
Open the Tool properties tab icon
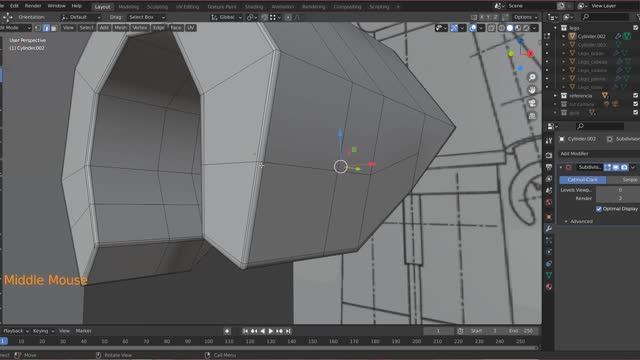click(x=549, y=141)
